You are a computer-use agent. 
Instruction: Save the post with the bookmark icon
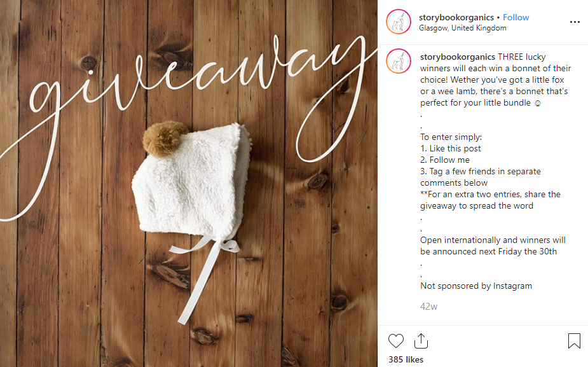574,341
